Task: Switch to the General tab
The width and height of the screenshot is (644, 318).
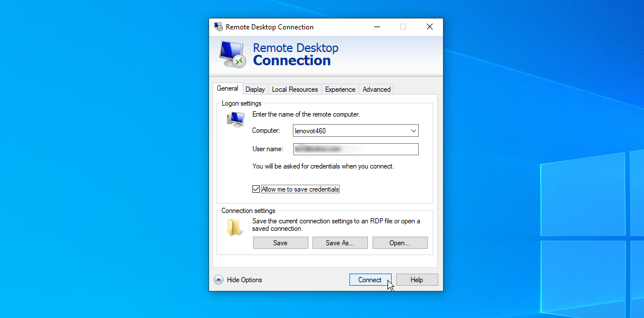Action: [x=228, y=89]
